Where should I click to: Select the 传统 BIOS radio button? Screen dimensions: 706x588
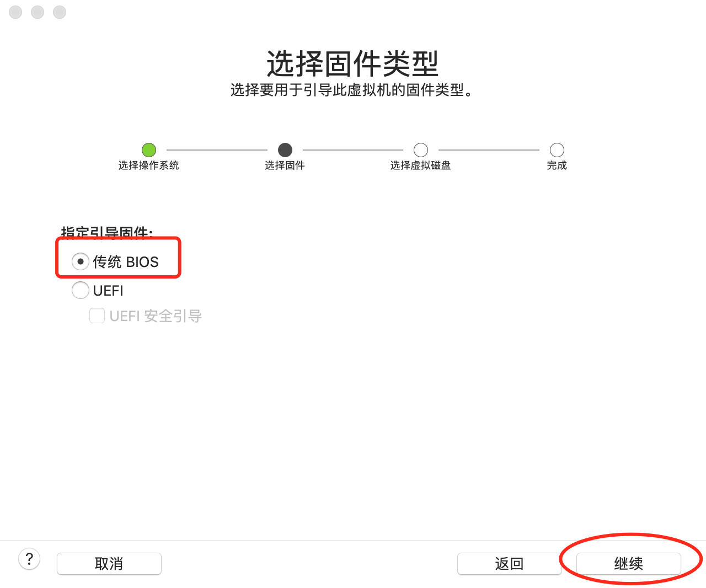[81, 261]
